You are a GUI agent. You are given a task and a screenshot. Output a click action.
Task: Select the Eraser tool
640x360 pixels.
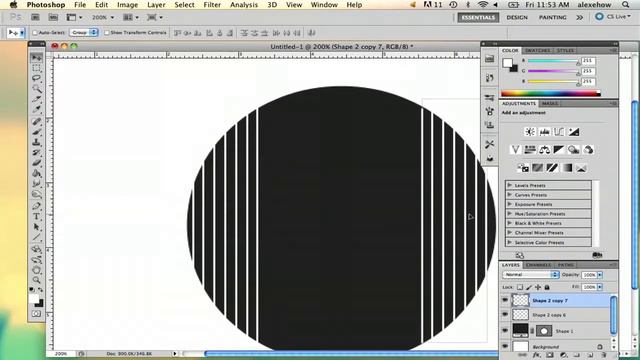click(x=36, y=163)
